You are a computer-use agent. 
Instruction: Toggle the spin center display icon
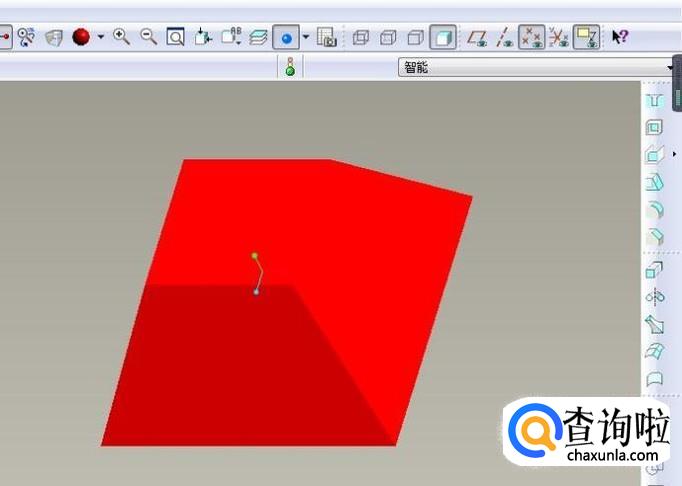click(x=4, y=37)
